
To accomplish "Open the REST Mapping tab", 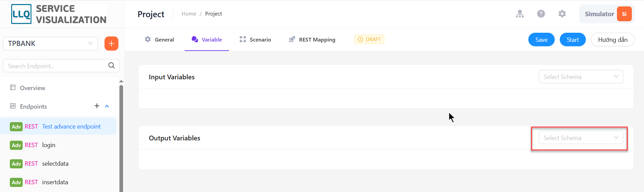I will [312, 39].
